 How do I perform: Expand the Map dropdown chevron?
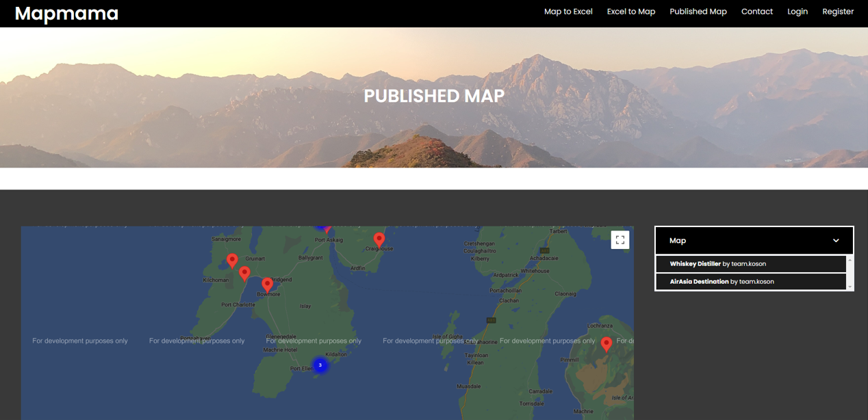pyautogui.click(x=836, y=241)
